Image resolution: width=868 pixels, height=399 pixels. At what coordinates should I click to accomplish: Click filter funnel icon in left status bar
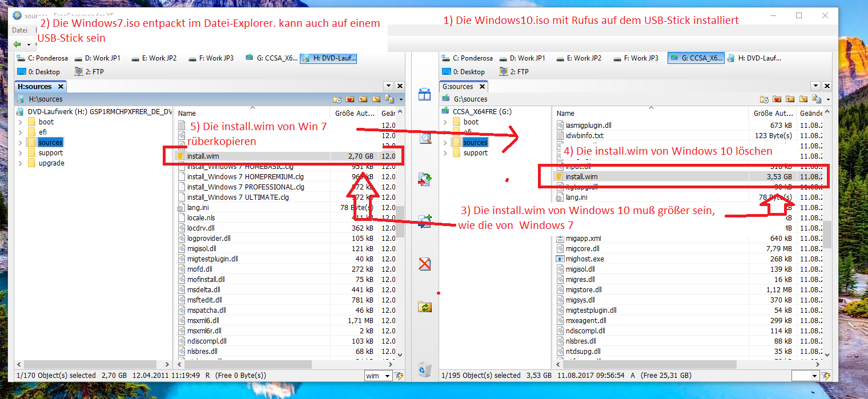pyautogui.click(x=399, y=376)
